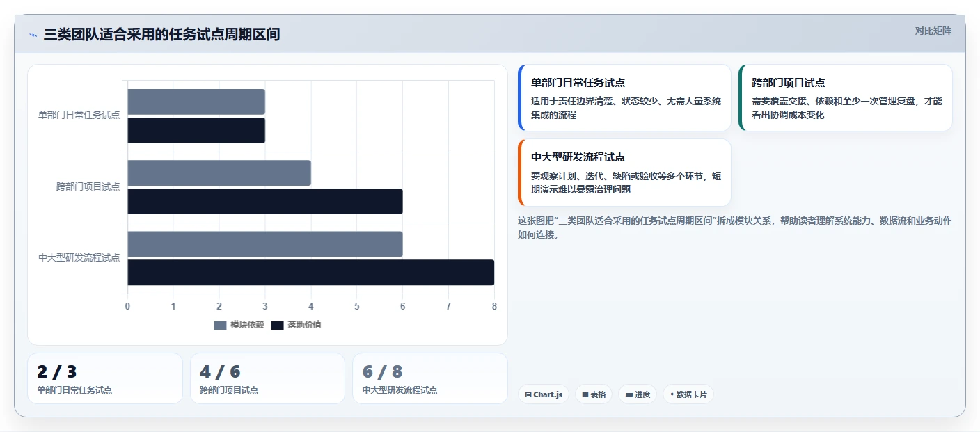The image size is (980, 432).
Task: Click the 进度 tag icon
Action: pyautogui.click(x=629, y=395)
